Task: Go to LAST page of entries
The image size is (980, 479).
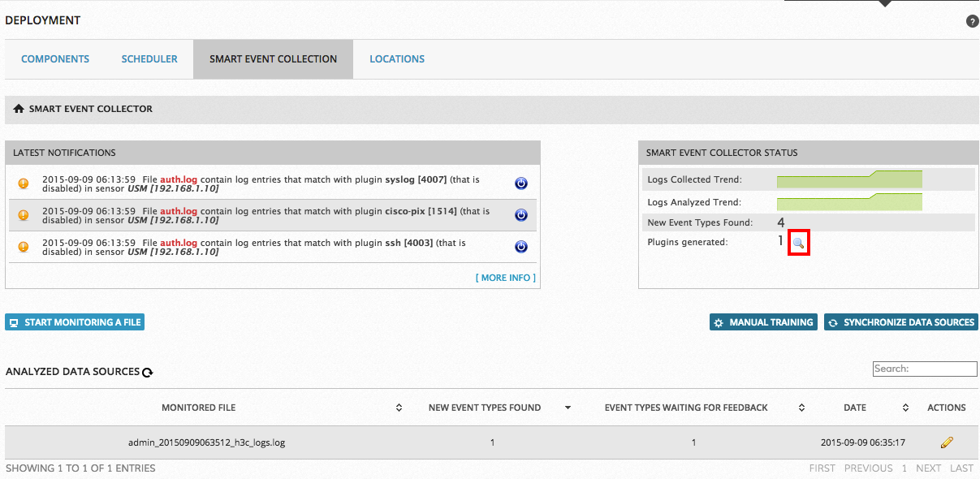Action: pos(961,468)
